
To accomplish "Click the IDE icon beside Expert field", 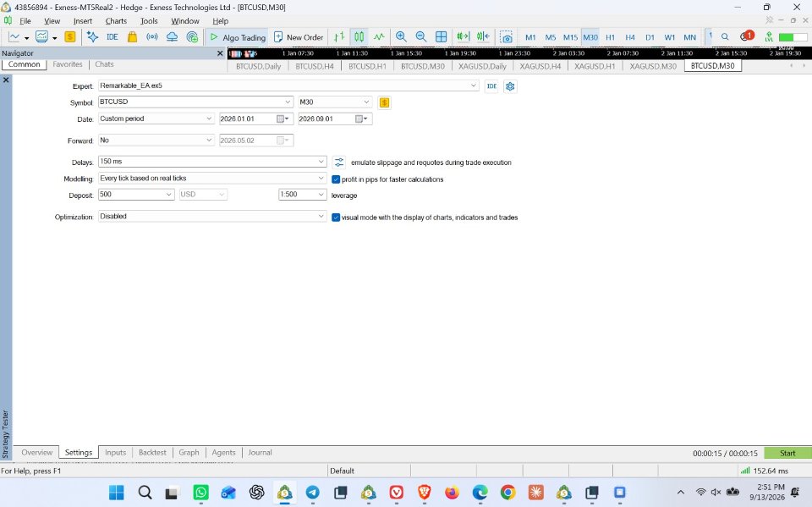I will click(491, 86).
